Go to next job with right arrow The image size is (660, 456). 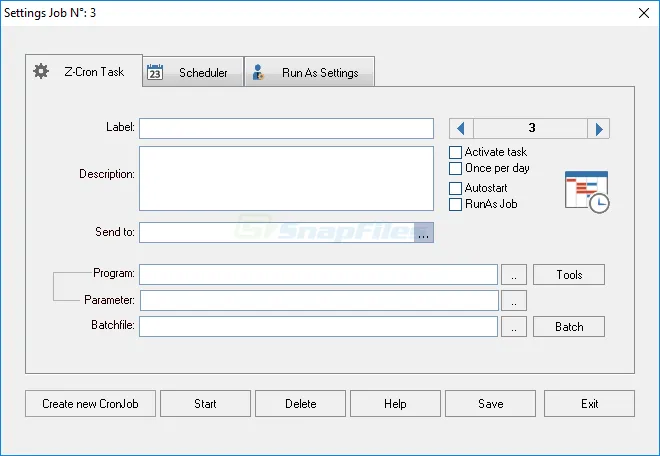(x=599, y=128)
